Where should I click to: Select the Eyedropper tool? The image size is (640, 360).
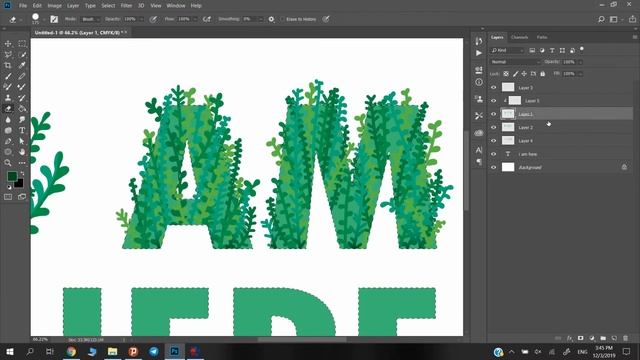22,65
